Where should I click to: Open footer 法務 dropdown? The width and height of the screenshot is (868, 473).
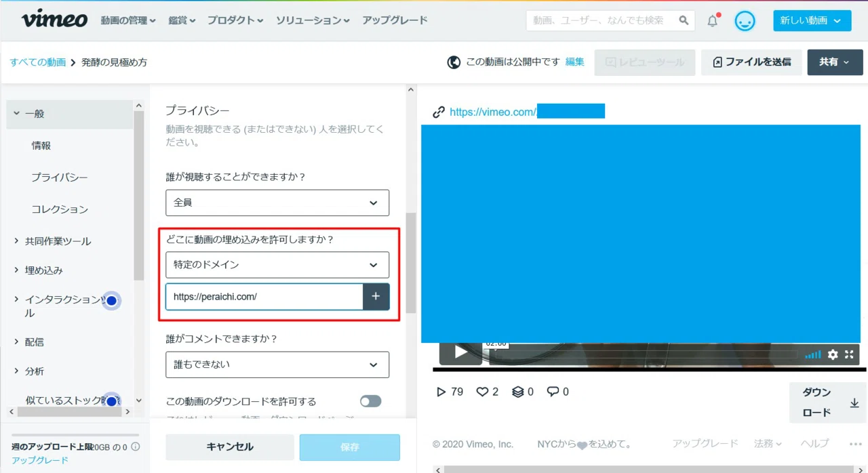point(768,444)
